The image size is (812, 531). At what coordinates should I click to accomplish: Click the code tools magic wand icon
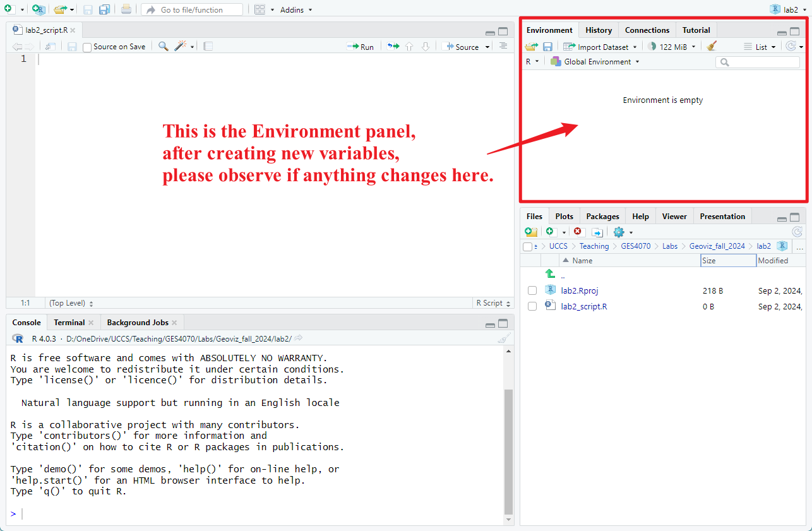181,47
